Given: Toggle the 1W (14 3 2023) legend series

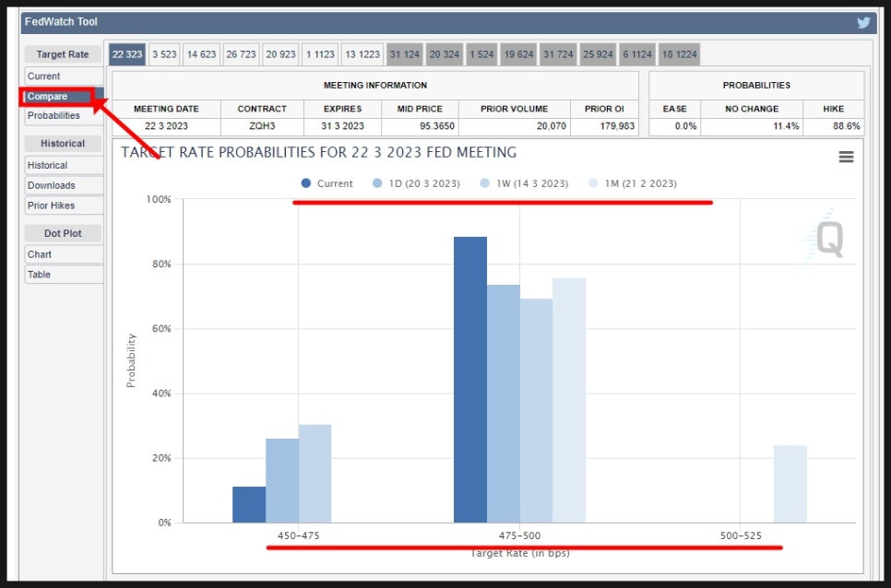Looking at the screenshot, I should point(524,183).
